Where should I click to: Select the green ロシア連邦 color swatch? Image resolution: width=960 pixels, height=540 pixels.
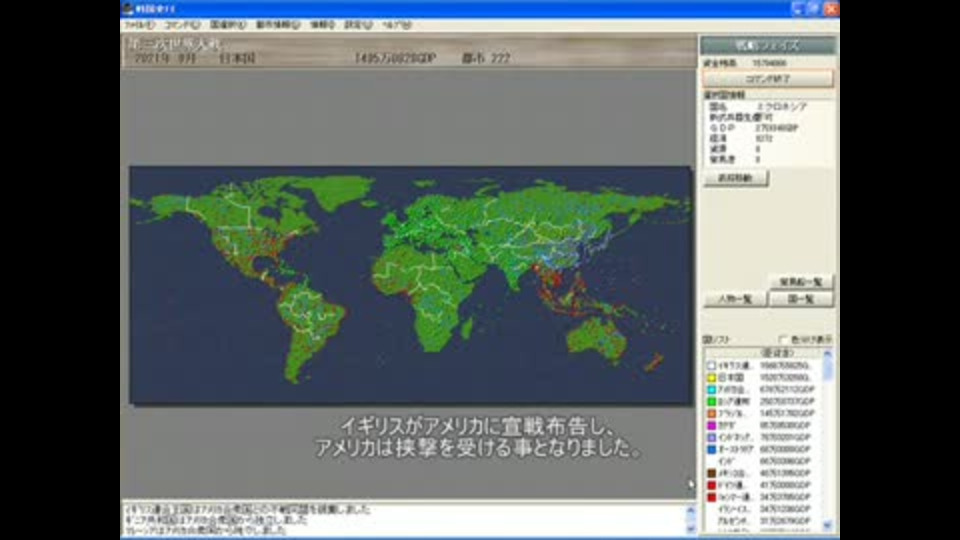[x=711, y=402]
